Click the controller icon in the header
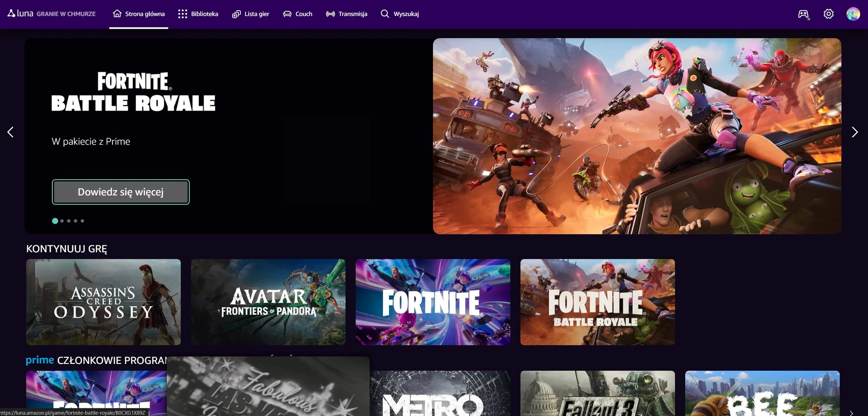This screenshot has height=416, width=868. (803, 14)
